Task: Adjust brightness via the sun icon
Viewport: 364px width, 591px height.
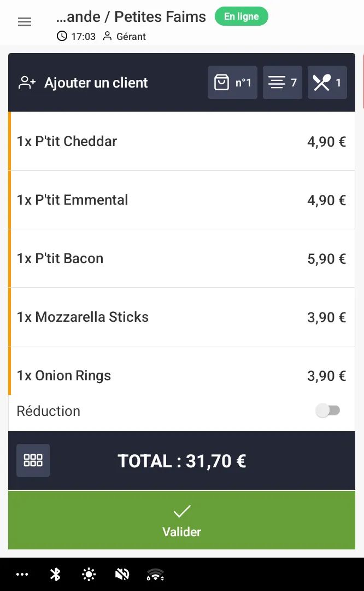Action: (x=88, y=574)
